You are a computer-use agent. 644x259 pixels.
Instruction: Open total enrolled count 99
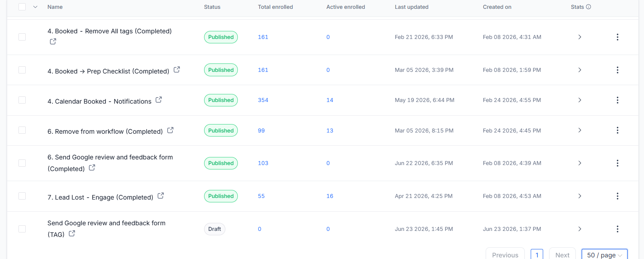click(x=261, y=131)
